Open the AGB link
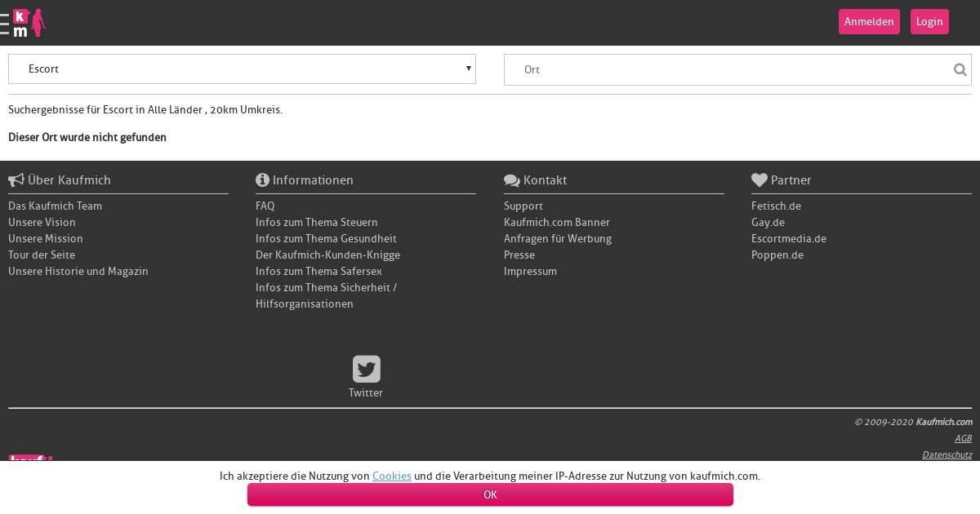This screenshot has height=514, width=980. tap(963, 438)
